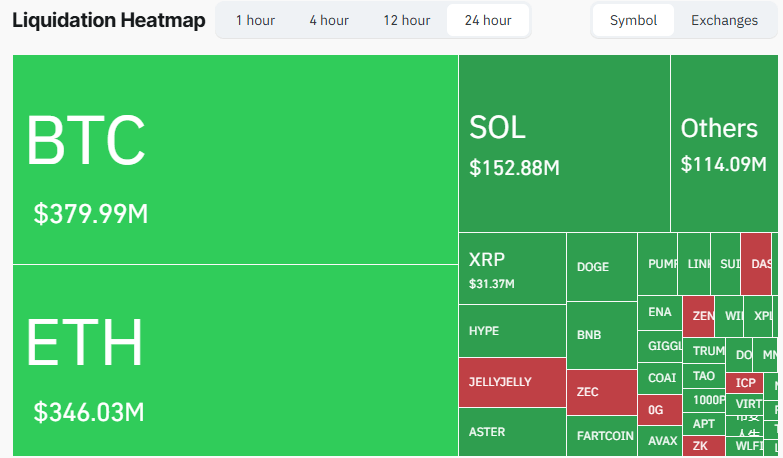Select the SOL $152.88M block

[564, 144]
